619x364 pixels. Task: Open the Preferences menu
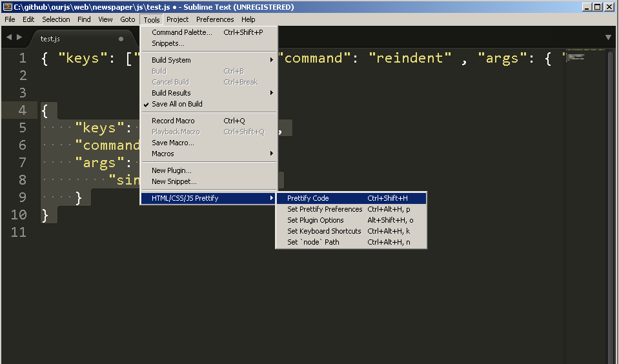tap(215, 19)
